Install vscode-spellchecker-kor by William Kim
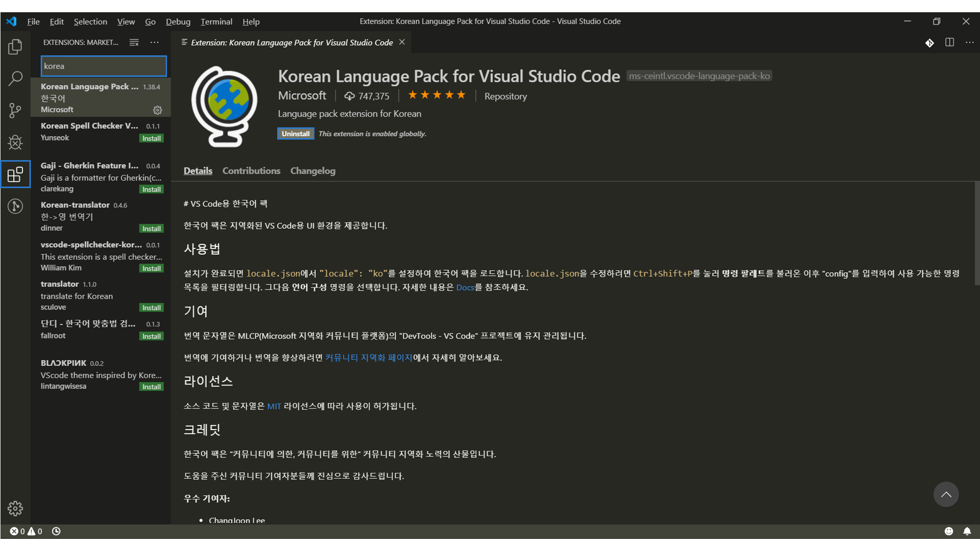Image resolution: width=980 pixels, height=551 pixels. [x=151, y=268]
